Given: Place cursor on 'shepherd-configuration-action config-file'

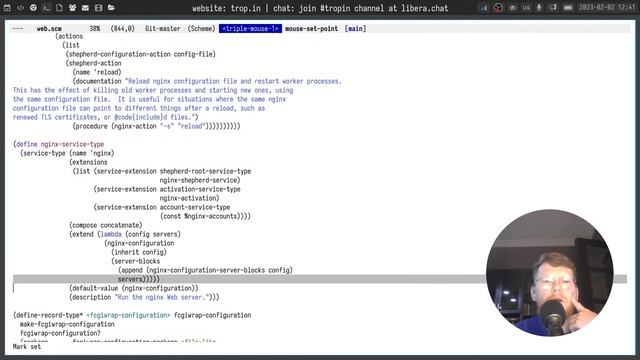Looking at the screenshot, I should [x=142, y=54].
